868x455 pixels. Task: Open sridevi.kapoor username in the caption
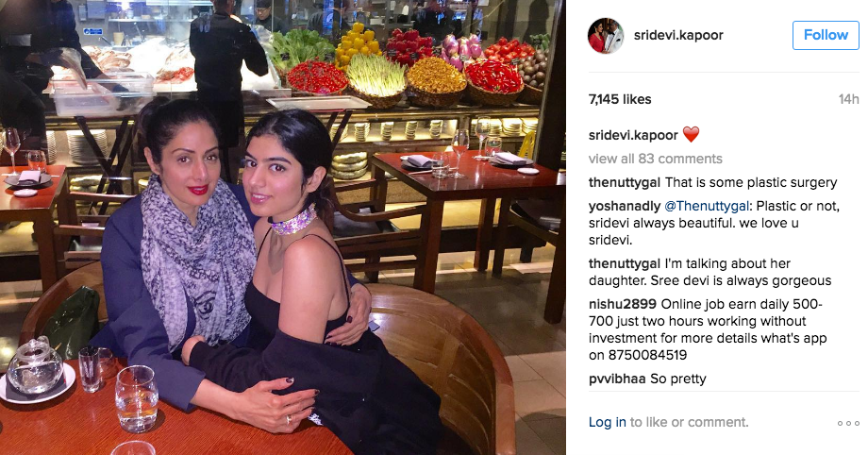coord(633,135)
